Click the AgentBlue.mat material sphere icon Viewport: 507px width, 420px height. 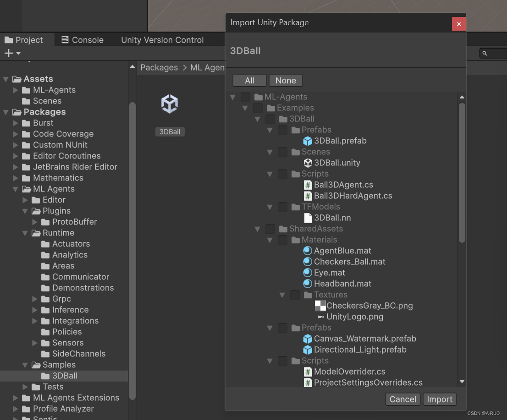[308, 251]
